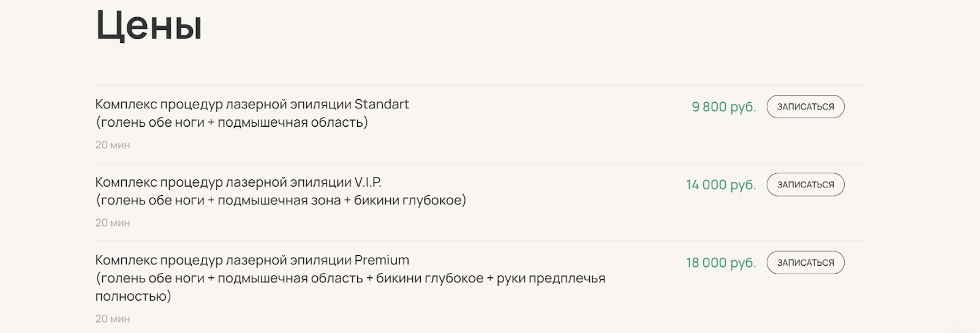Click the 20 мин duration under Standart
The width and height of the screenshot is (980, 333).
pyautogui.click(x=113, y=145)
